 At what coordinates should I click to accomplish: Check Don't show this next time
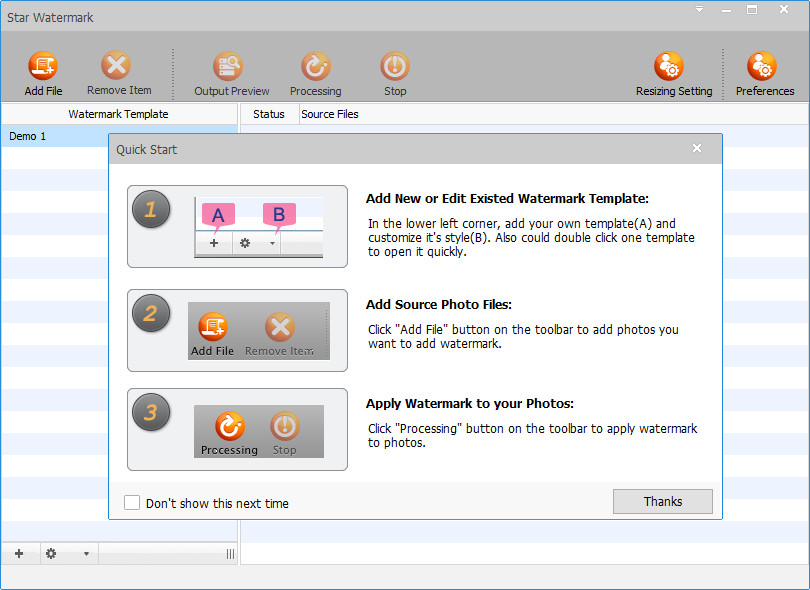132,503
